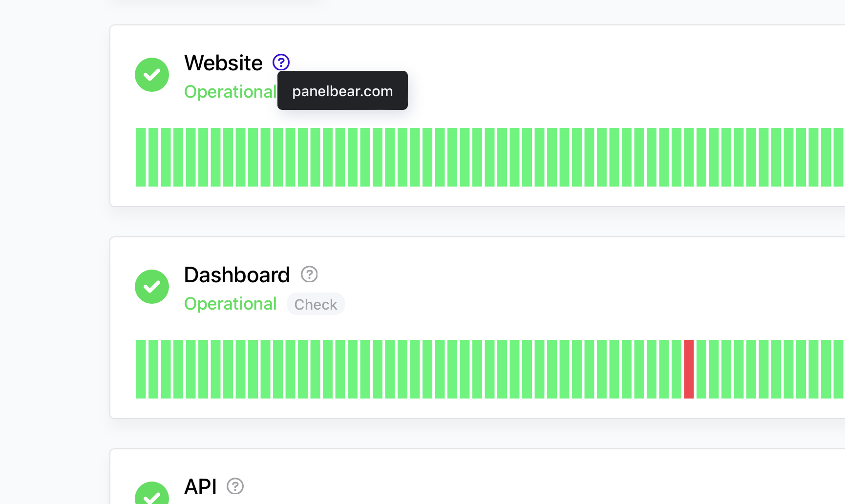Image resolution: width=845 pixels, height=504 pixels.
Task: Click the Check badge under Dashboard
Action: [x=316, y=304]
